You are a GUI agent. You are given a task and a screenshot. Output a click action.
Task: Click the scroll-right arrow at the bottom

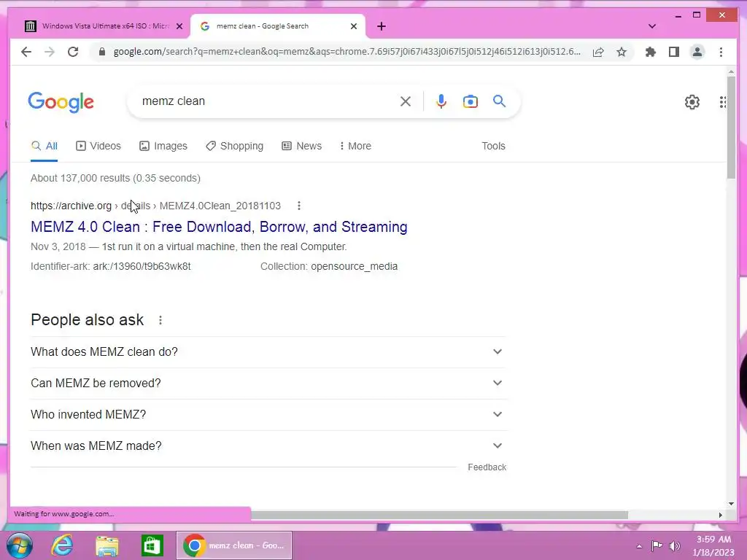tap(720, 516)
